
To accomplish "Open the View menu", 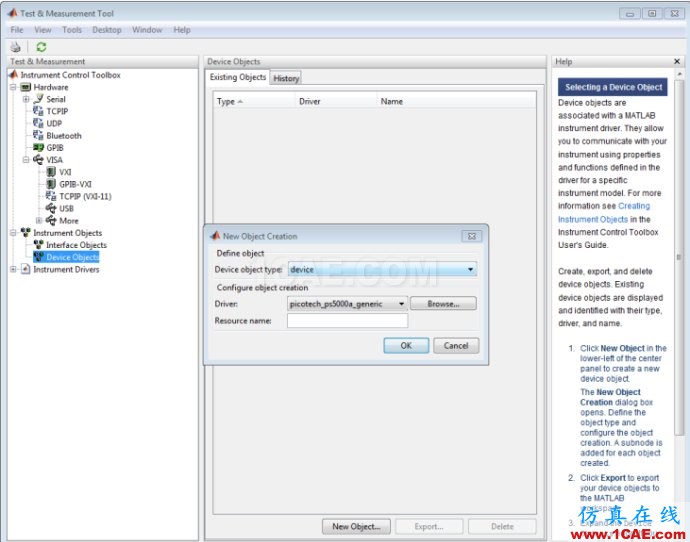I will pos(43,30).
